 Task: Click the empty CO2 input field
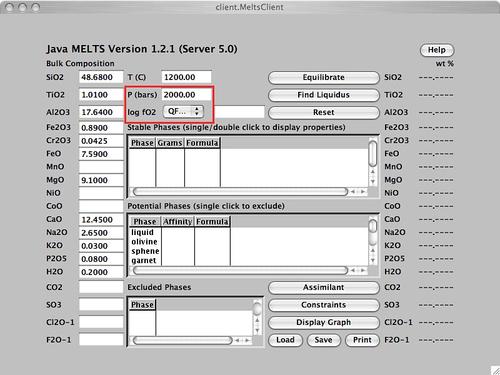101,287
